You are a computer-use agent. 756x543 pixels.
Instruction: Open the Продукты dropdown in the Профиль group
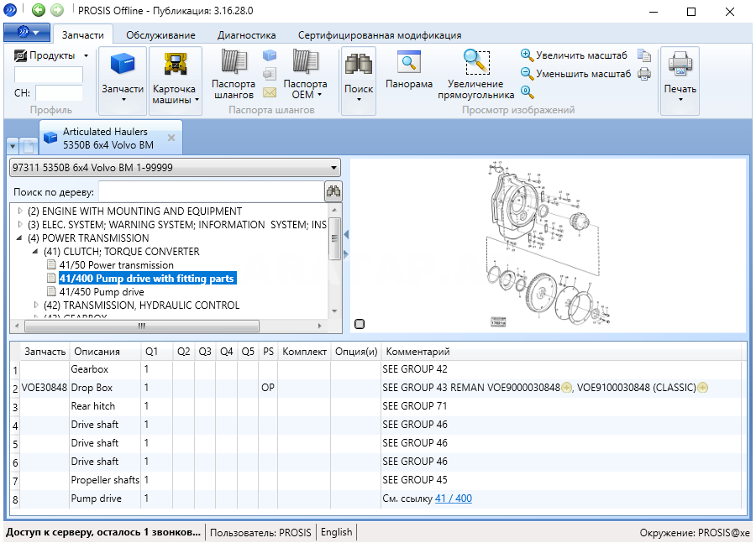tap(51, 55)
